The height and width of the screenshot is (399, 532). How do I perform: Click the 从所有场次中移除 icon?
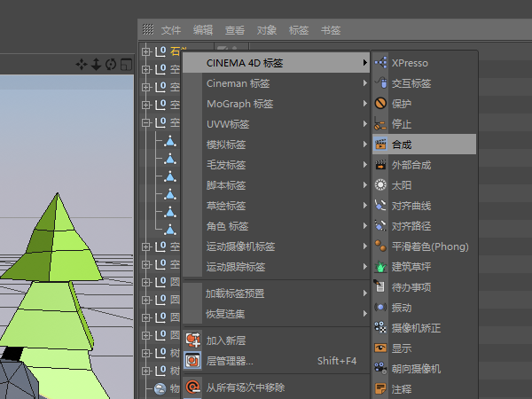192,387
